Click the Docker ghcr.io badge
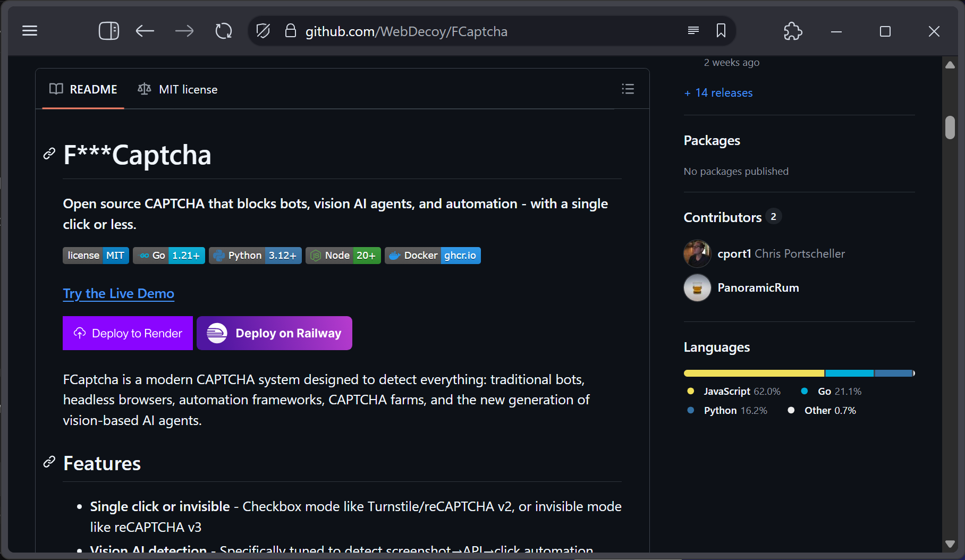 click(433, 256)
